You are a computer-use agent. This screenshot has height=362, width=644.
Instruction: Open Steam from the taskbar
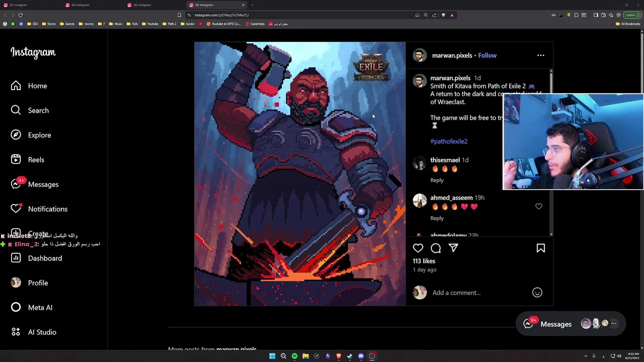pos(350,356)
